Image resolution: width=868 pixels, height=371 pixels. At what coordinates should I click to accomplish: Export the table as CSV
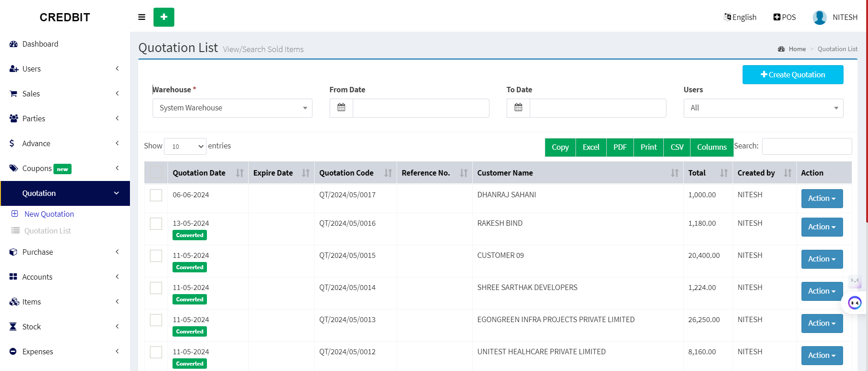[677, 147]
